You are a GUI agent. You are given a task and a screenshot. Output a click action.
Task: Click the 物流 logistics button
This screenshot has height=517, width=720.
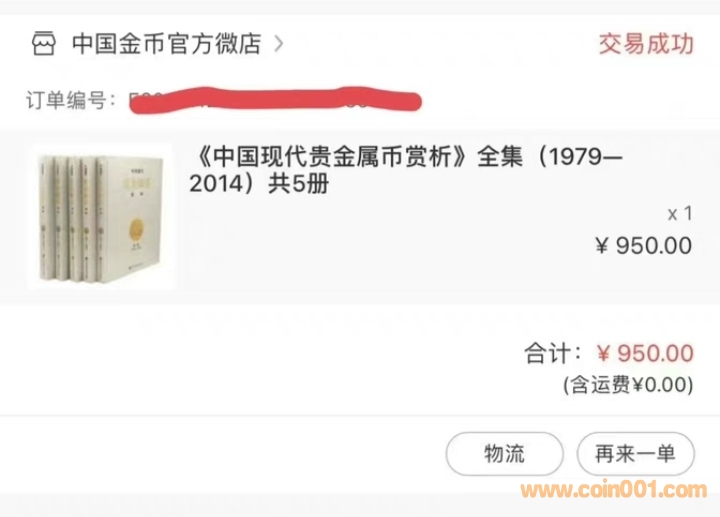(x=504, y=454)
